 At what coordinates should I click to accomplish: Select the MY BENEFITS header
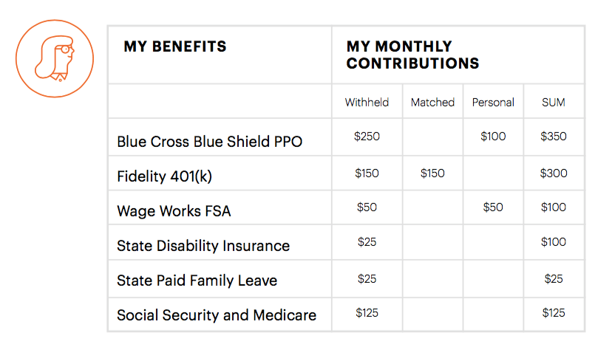coord(175,47)
